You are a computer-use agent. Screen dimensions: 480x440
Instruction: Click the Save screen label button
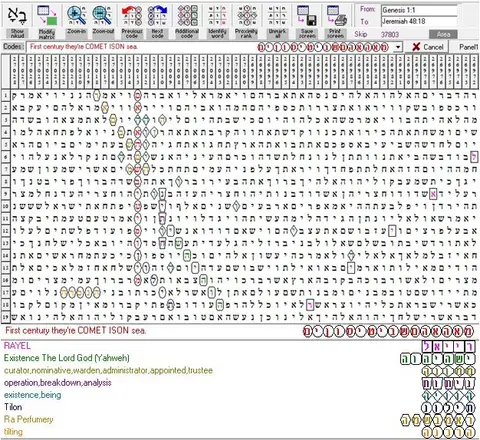[307, 33]
